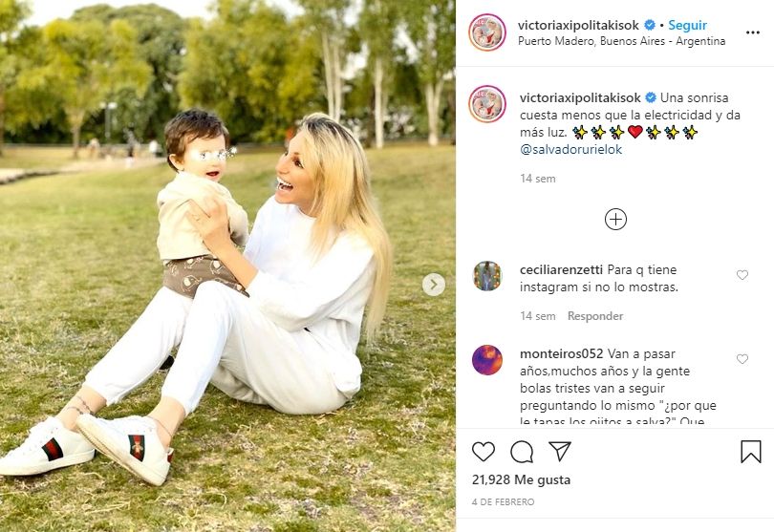Save the post with bookmark icon
The width and height of the screenshot is (774, 532).
click(751, 451)
